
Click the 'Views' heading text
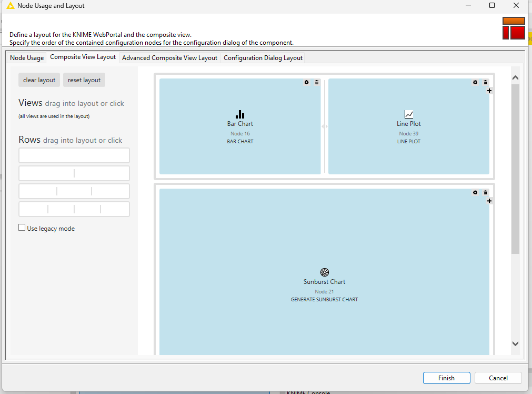point(30,103)
